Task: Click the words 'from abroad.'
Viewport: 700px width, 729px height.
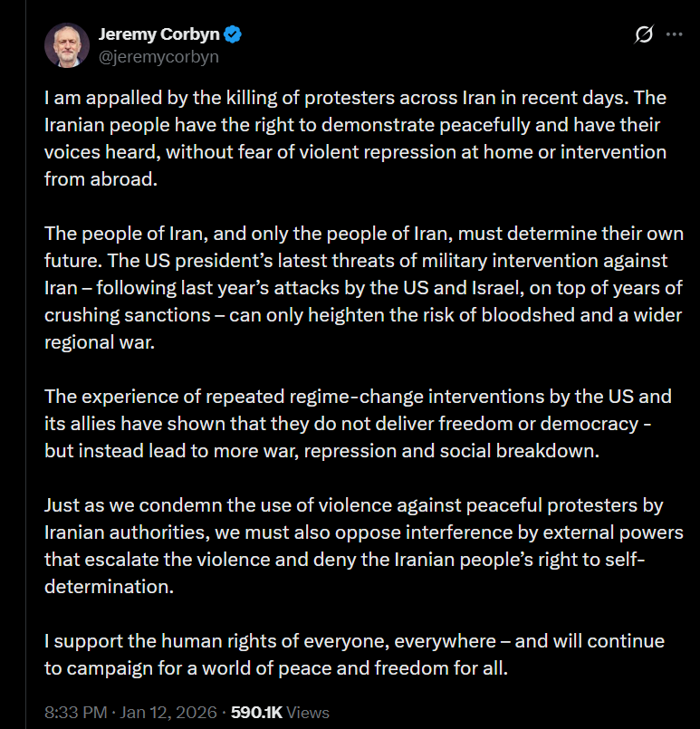Action: 101,179
